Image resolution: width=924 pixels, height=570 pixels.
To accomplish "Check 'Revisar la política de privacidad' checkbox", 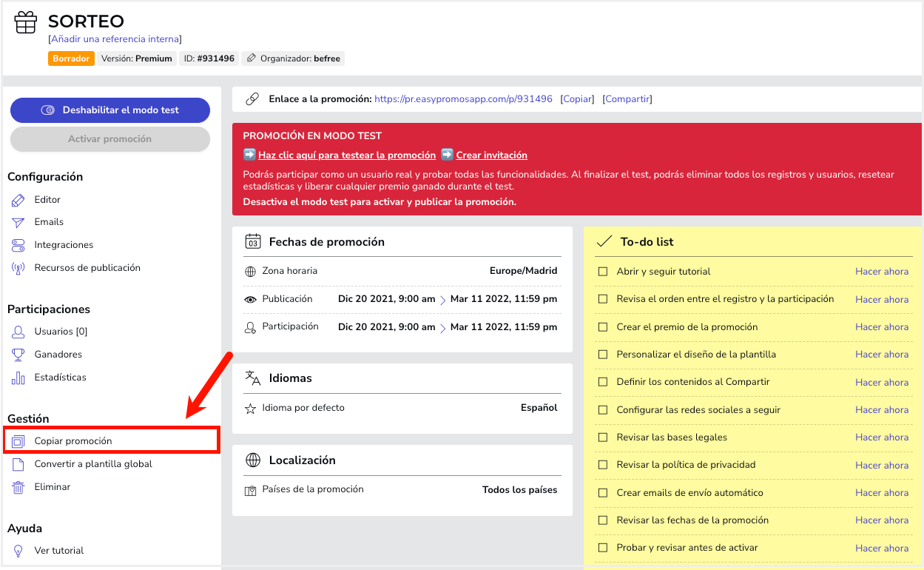I will click(603, 466).
